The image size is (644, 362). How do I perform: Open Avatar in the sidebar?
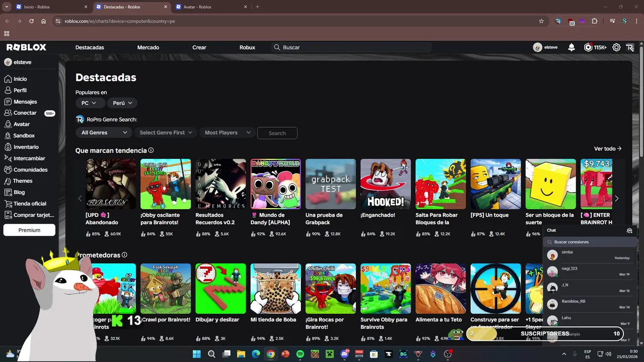click(22, 124)
